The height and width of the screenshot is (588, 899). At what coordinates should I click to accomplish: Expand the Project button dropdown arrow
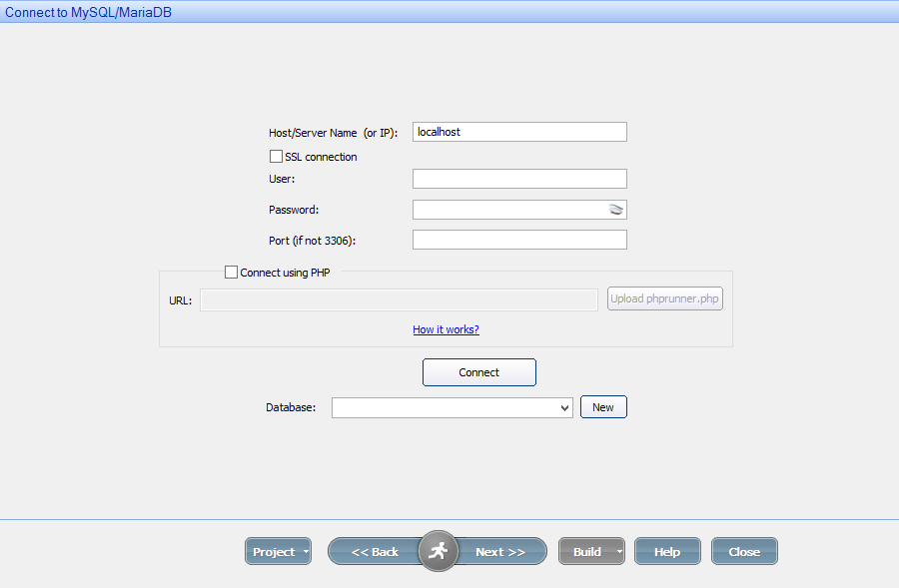pos(304,550)
